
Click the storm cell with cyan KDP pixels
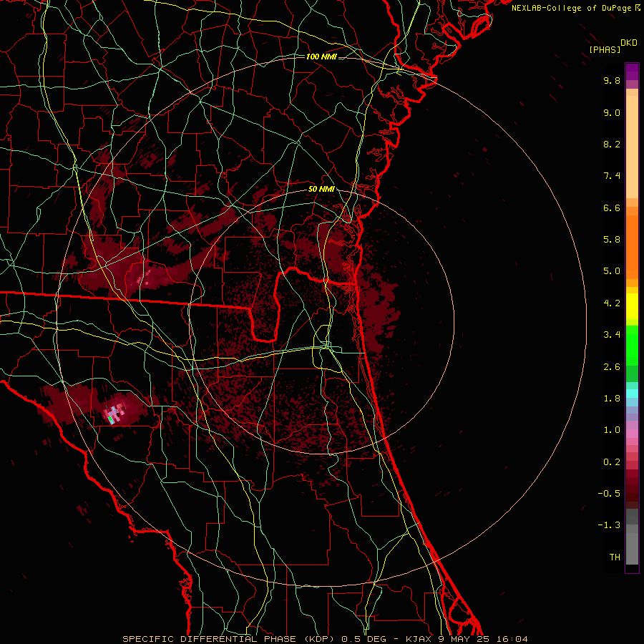(114, 413)
